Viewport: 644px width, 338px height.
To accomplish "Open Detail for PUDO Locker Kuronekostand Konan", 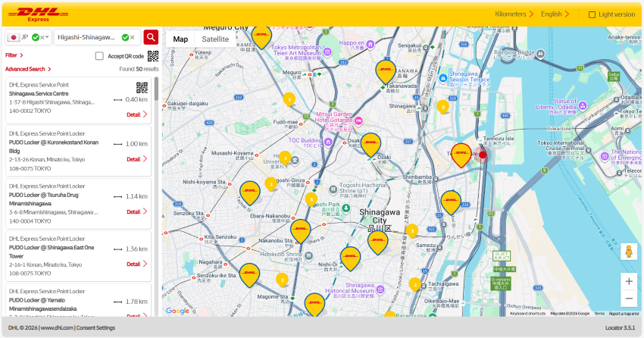I will (x=136, y=159).
